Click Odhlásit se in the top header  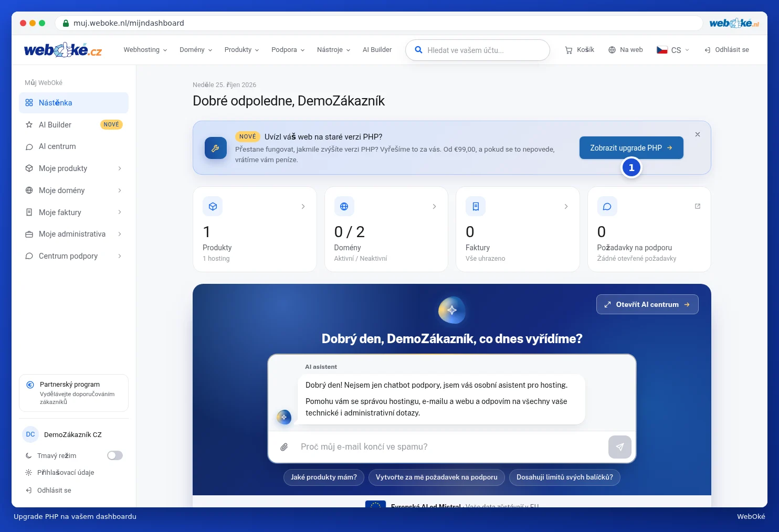click(x=727, y=50)
